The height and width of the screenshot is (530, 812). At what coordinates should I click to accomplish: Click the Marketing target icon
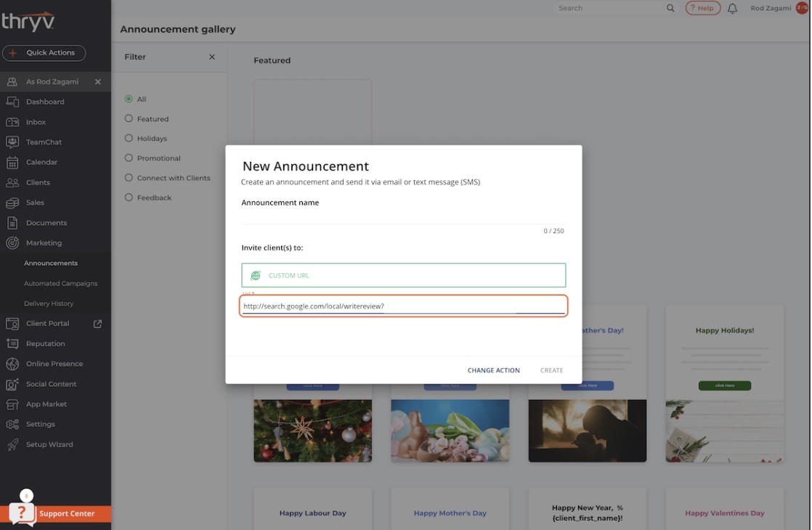point(12,242)
